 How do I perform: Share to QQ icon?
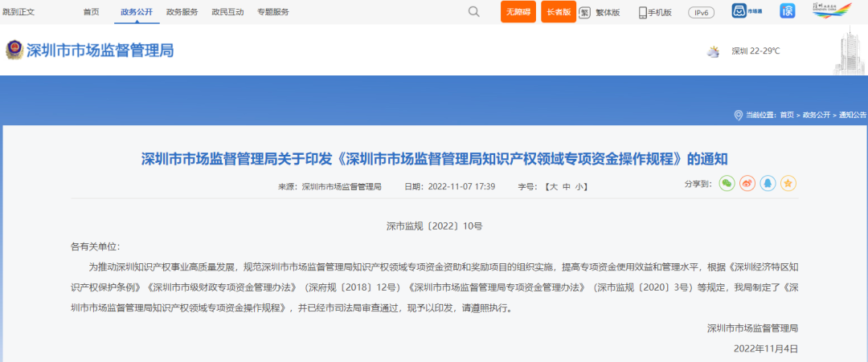click(768, 184)
